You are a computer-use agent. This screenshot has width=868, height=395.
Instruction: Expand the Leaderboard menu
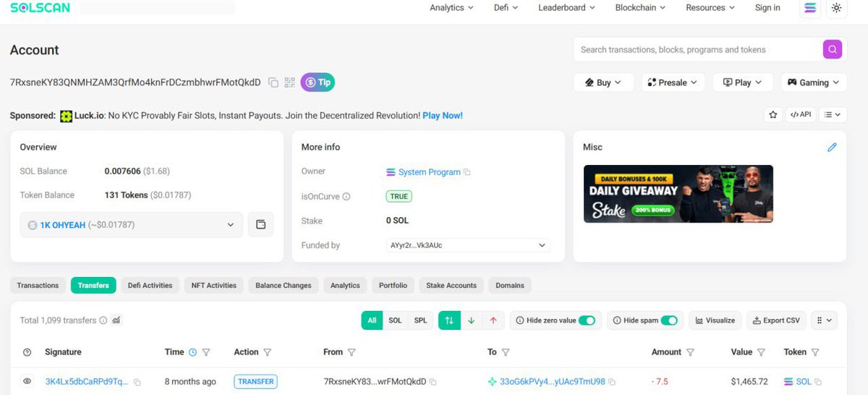[566, 8]
